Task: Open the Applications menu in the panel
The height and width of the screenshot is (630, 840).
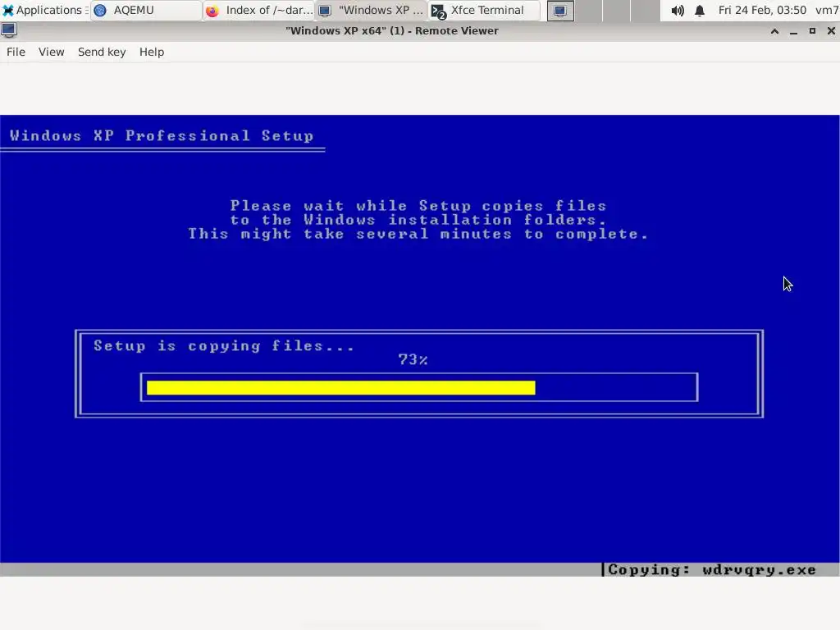Action: tap(44, 10)
